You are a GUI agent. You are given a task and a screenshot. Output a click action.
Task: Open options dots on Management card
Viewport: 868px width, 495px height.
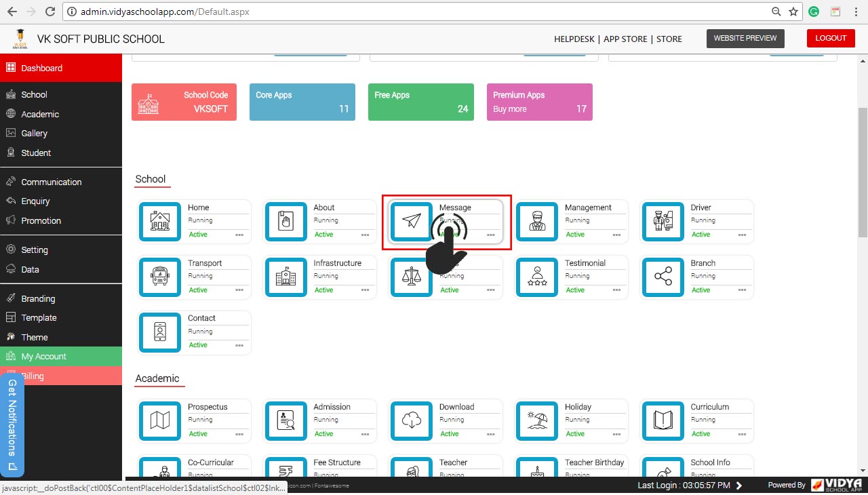(x=616, y=235)
